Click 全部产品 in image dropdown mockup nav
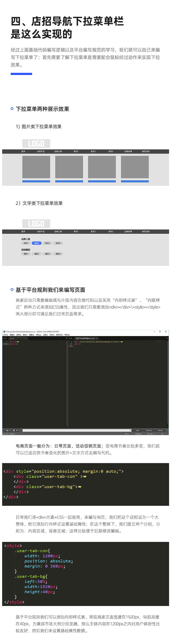The image size is (171, 644). (x=41, y=151)
